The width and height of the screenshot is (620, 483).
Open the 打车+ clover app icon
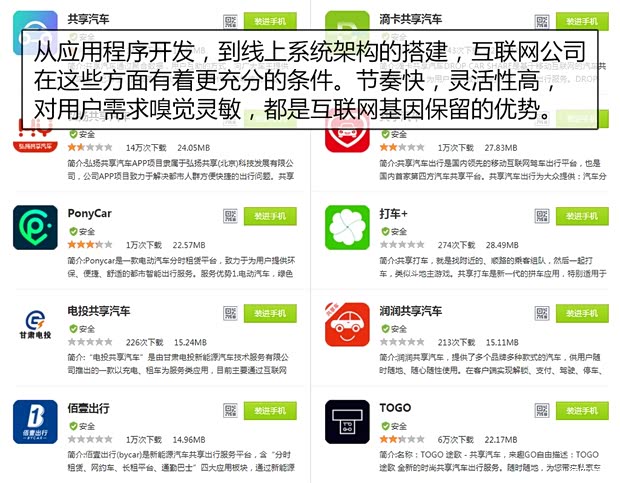coord(347,227)
